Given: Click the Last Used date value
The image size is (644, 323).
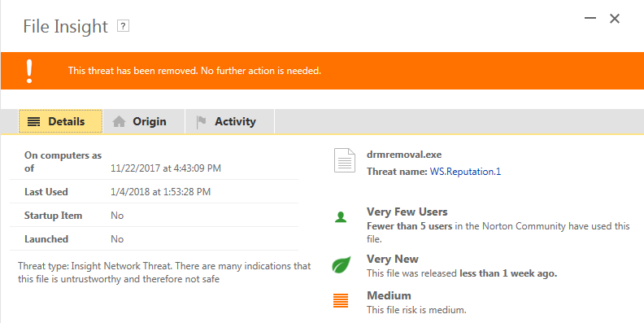Looking at the screenshot, I should pyautogui.click(x=160, y=192).
